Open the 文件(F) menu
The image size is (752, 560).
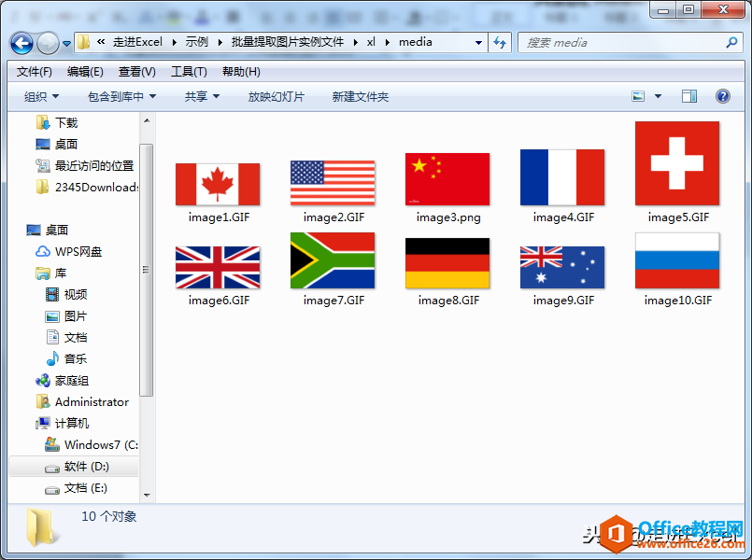pyautogui.click(x=34, y=72)
